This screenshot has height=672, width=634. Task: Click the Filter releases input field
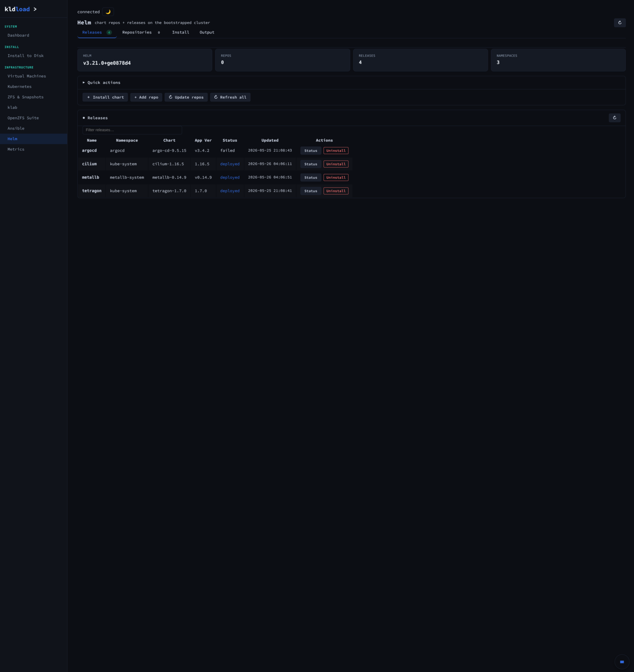pyautogui.click(x=132, y=130)
